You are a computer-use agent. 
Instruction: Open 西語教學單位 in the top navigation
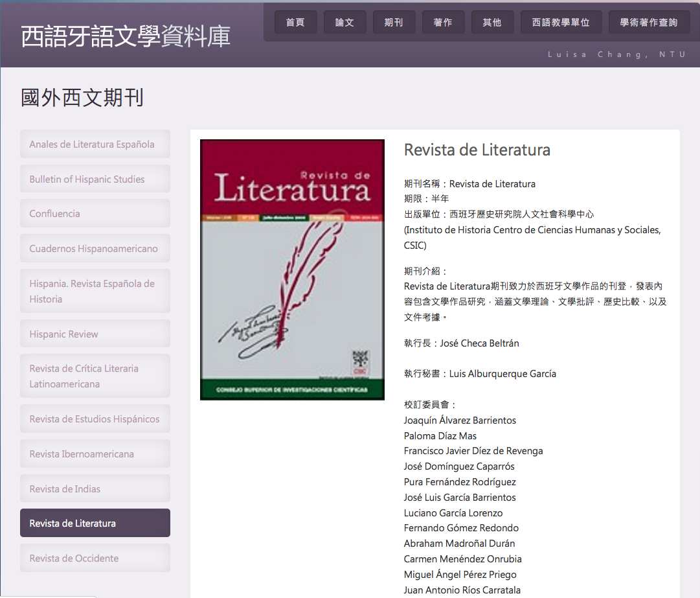pos(561,22)
